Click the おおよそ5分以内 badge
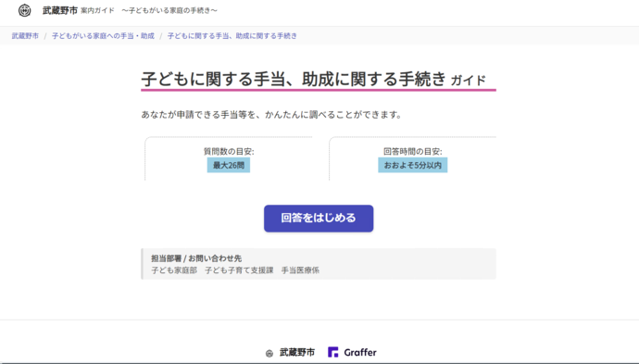This screenshot has width=639, height=364. (412, 165)
